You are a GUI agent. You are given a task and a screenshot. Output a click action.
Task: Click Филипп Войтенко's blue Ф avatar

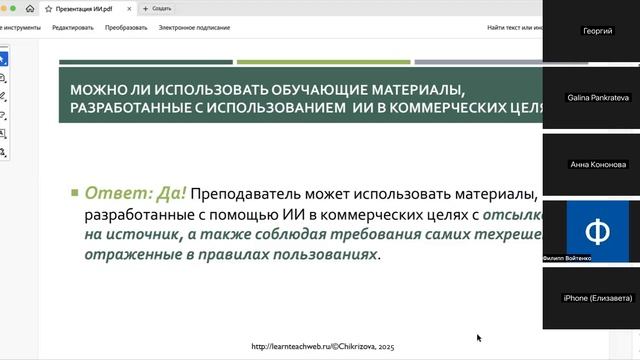pyautogui.click(x=598, y=231)
